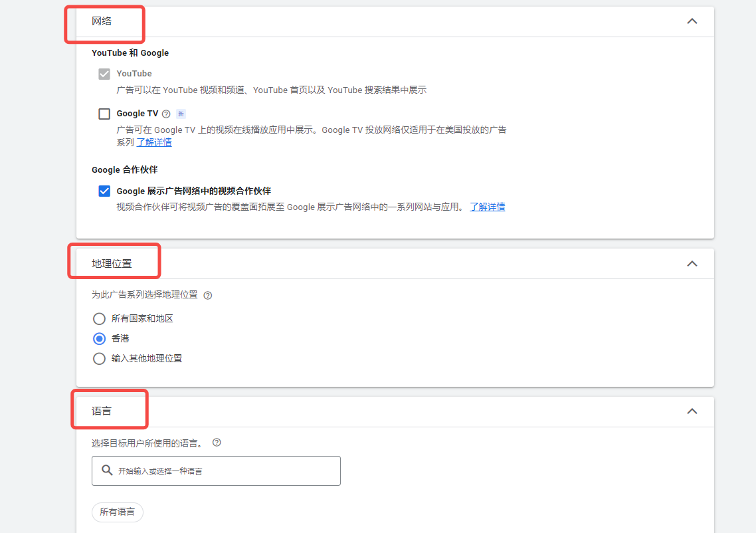Uncheck Google 展示广告网络中的视频合作伙伴
Viewport: 756px width, 533px height.
tap(104, 191)
